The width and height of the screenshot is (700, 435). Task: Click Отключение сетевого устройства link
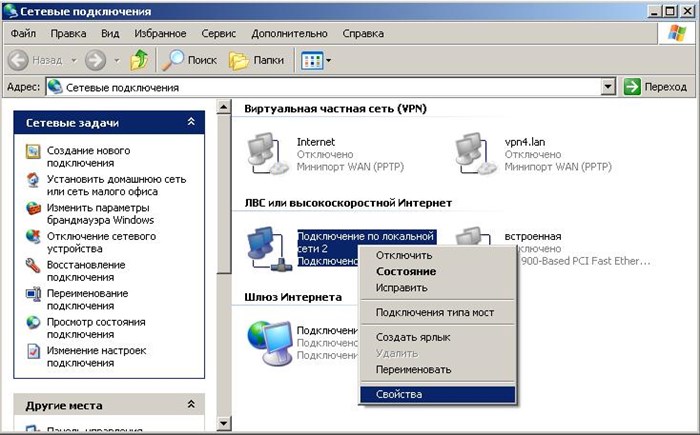coord(101,243)
